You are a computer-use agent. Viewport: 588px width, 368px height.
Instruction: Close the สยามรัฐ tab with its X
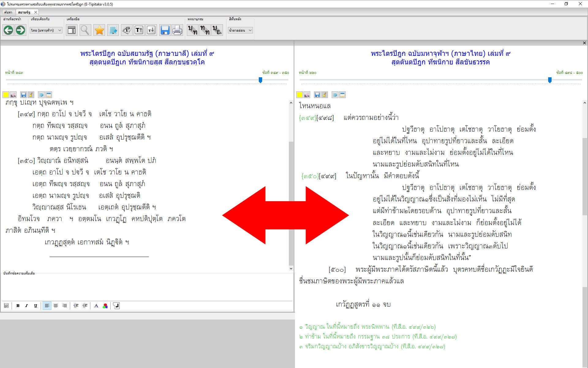(x=36, y=12)
